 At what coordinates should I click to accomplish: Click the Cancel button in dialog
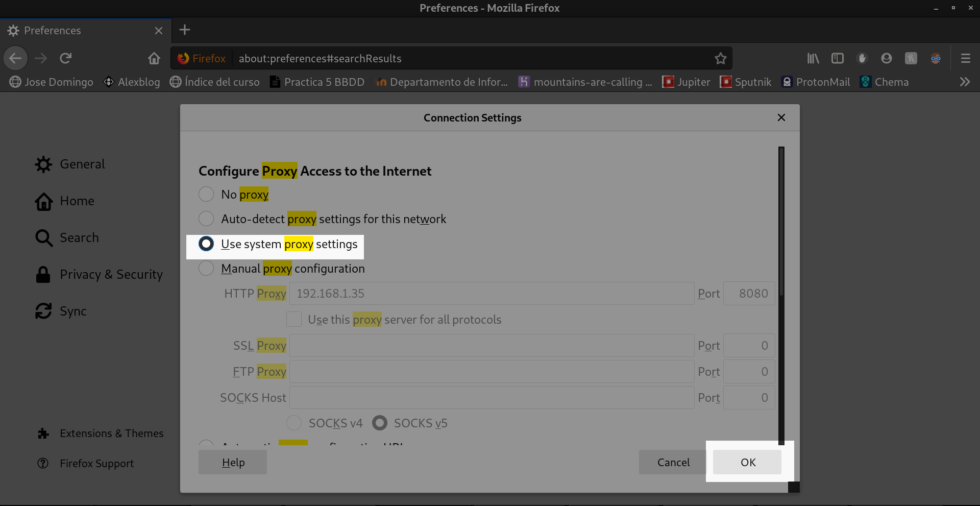click(673, 463)
